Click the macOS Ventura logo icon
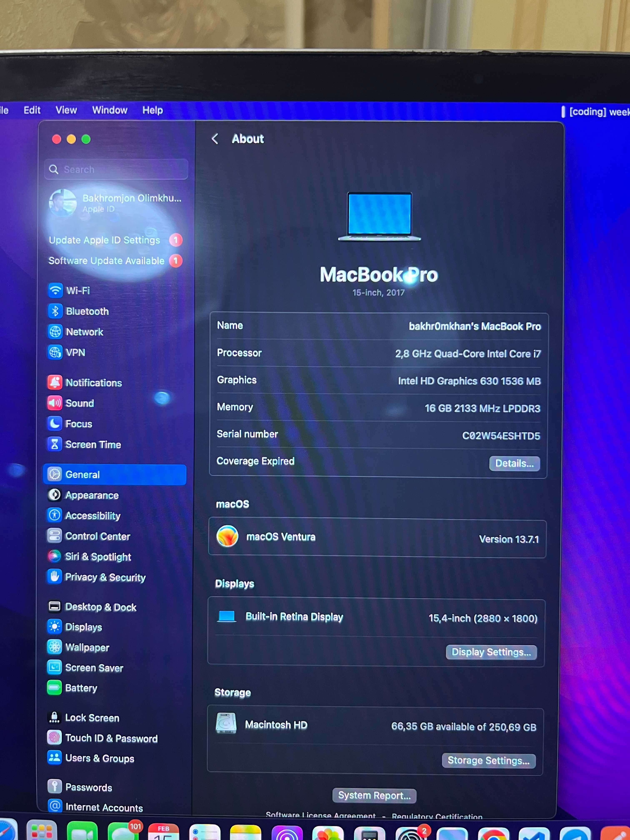The height and width of the screenshot is (840, 630). (x=227, y=536)
